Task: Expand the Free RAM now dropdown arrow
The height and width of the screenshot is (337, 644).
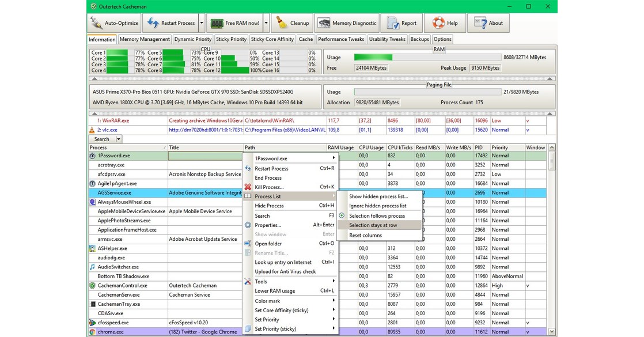Action: click(266, 24)
